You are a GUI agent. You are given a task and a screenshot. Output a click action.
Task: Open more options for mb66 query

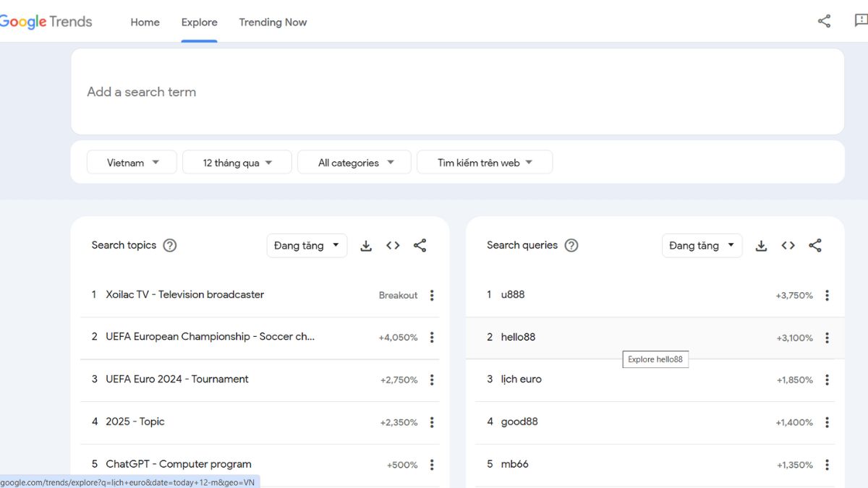click(827, 465)
